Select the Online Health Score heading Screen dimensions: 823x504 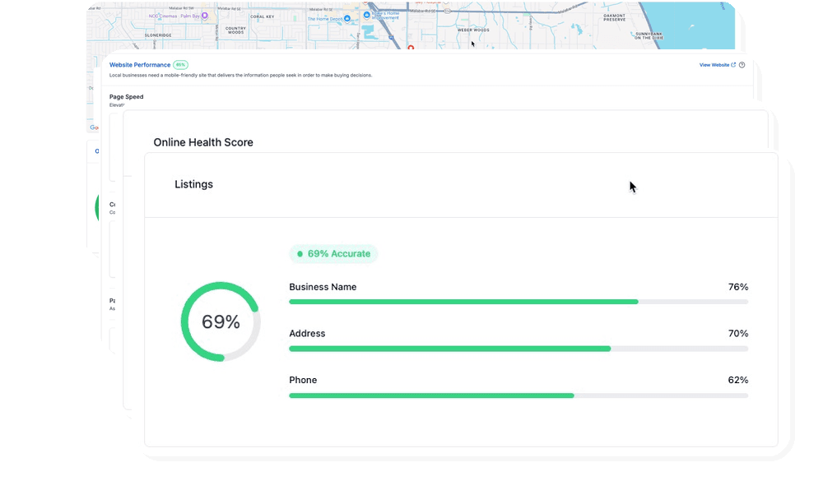click(203, 142)
